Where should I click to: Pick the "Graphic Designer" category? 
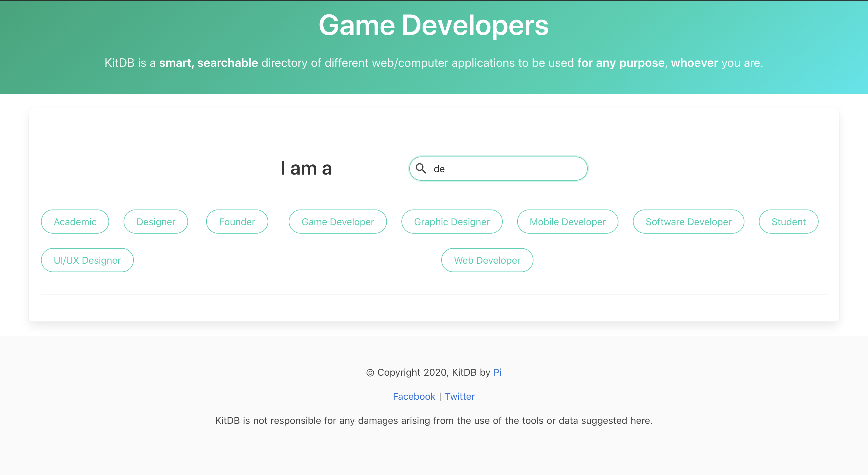tap(452, 222)
